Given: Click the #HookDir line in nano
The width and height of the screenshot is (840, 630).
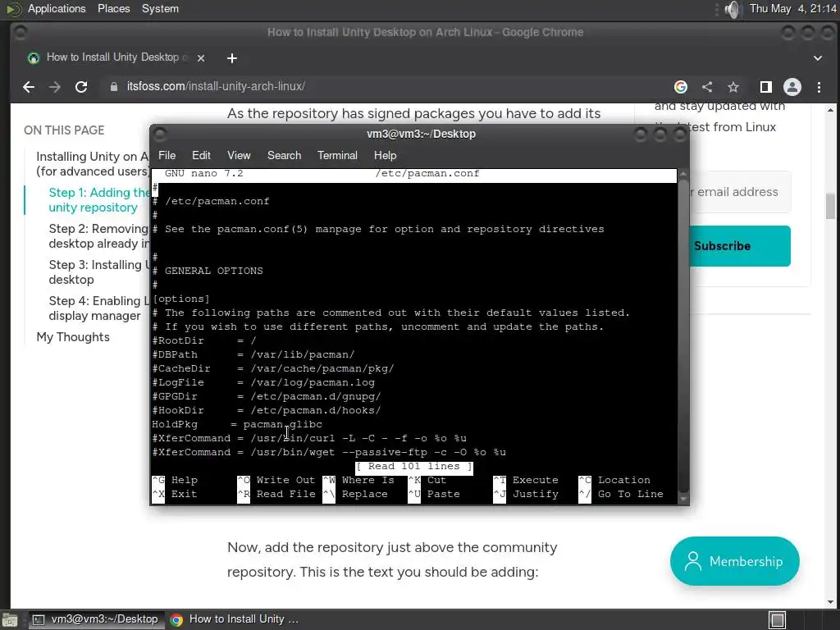Looking at the screenshot, I should 267,410.
